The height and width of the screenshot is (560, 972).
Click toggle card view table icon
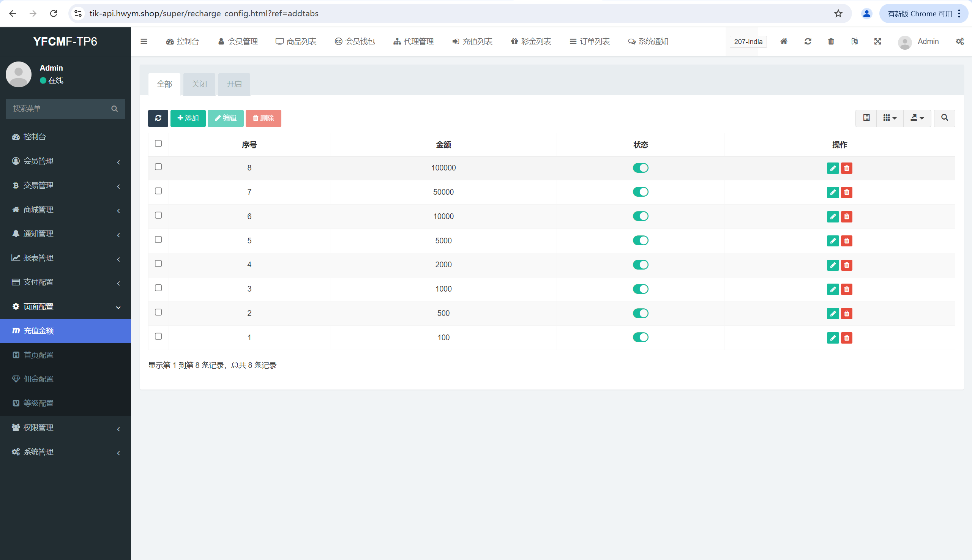click(866, 118)
